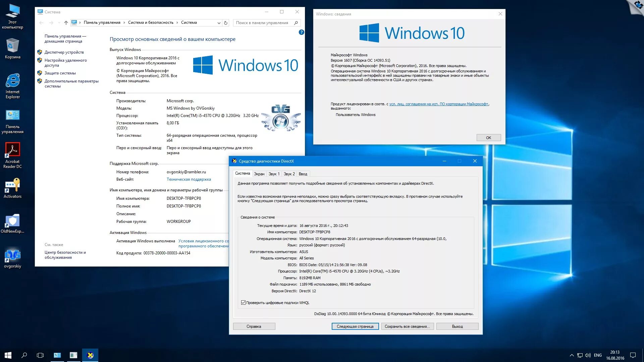Viewport: 644px width, 362px height.
Task: Click the chevron after Панель управления breadcrumb
Action: 124,23
